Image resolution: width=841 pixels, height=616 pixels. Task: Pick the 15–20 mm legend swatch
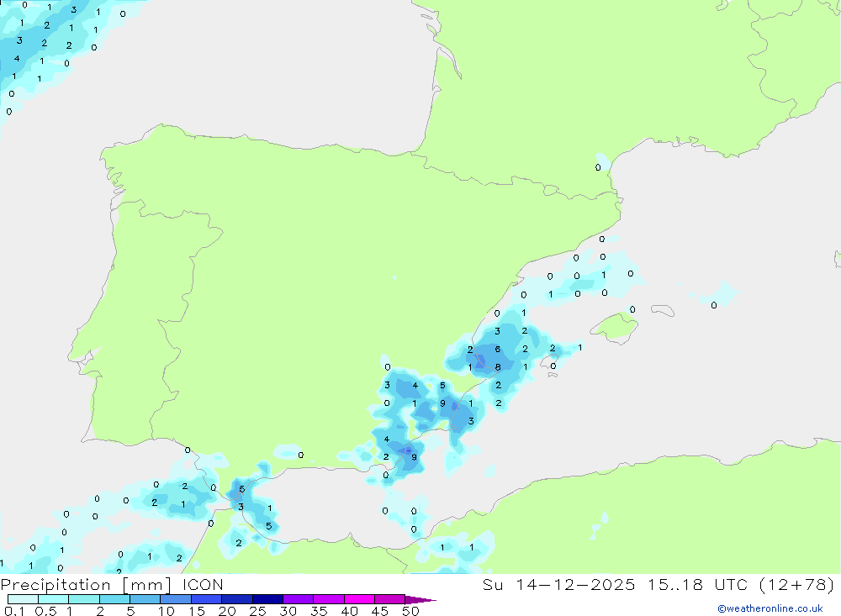click(207, 599)
